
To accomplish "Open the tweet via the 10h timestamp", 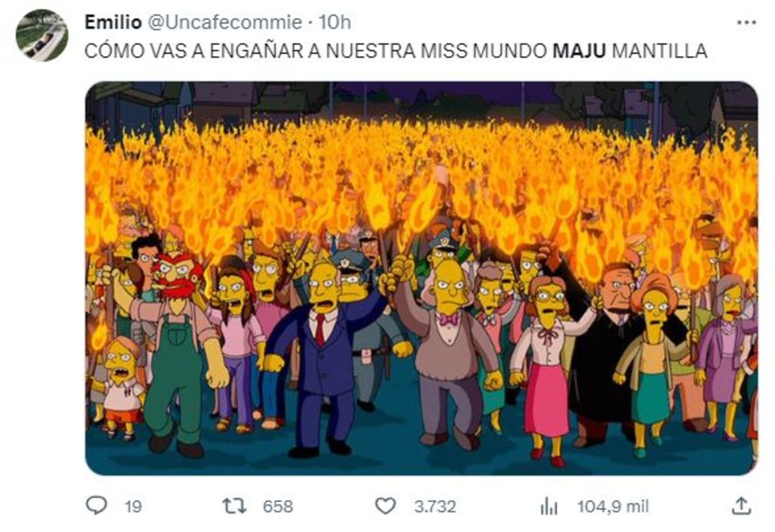I will [334, 22].
